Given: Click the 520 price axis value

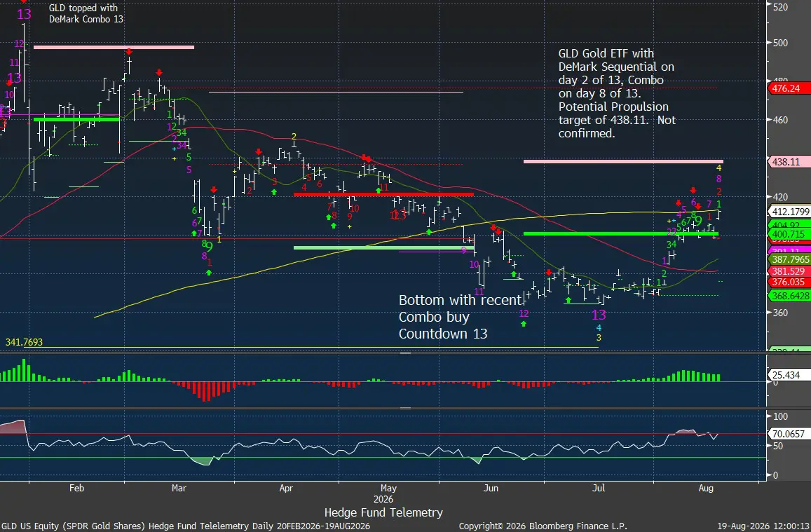Looking at the screenshot, I should pos(780,7).
